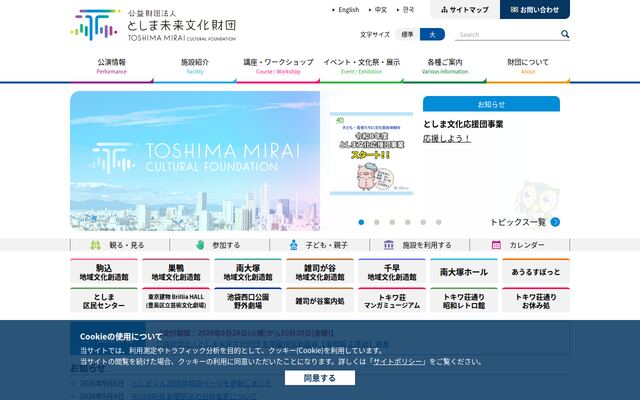
Task: Open the お問い合わせ contact button
Action: coord(535,9)
